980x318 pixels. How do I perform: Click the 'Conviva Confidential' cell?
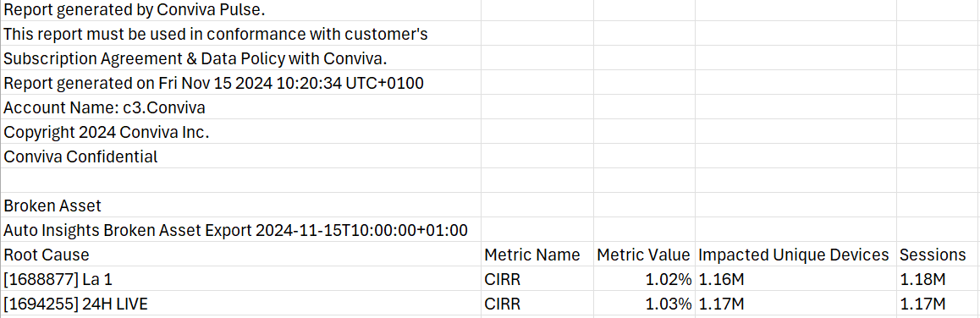tap(240, 156)
